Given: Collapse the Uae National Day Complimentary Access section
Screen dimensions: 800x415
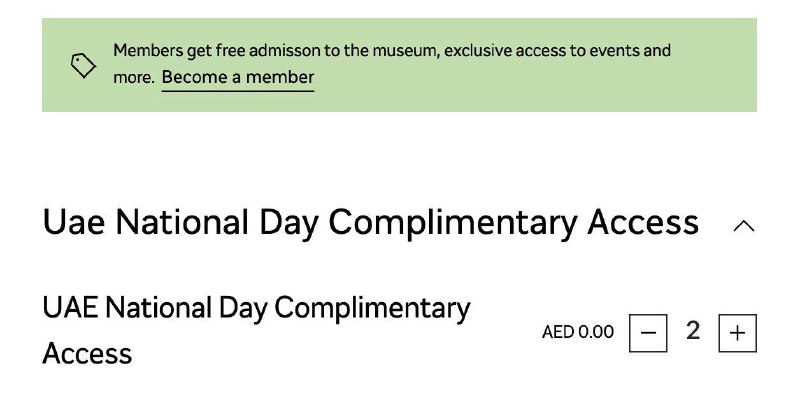Looking at the screenshot, I should tap(744, 226).
